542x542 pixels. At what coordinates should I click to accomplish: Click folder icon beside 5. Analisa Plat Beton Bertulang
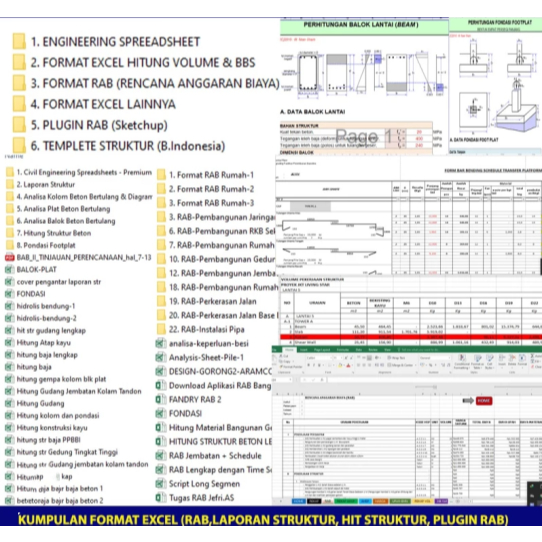(x=10, y=209)
